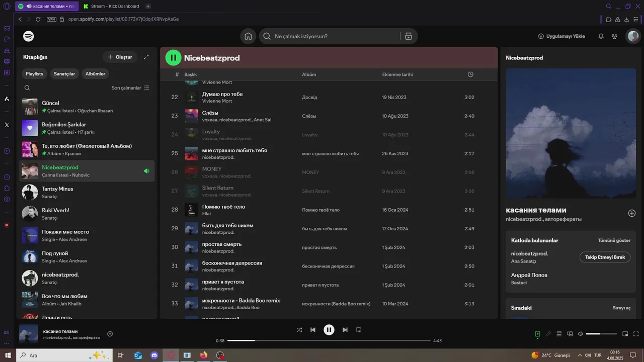Open the Spotify home page
The image size is (644, 362).
pyautogui.click(x=248, y=36)
